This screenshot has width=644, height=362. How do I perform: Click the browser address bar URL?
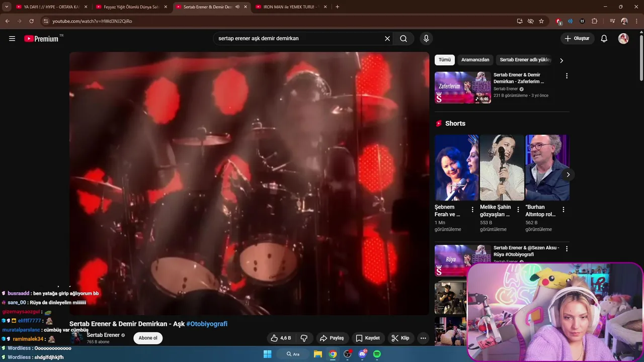pos(92,21)
